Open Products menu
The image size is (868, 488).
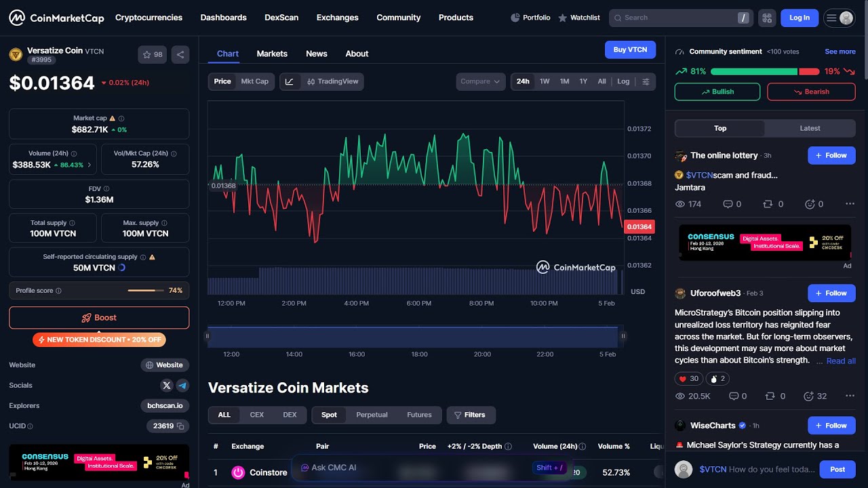[456, 18]
